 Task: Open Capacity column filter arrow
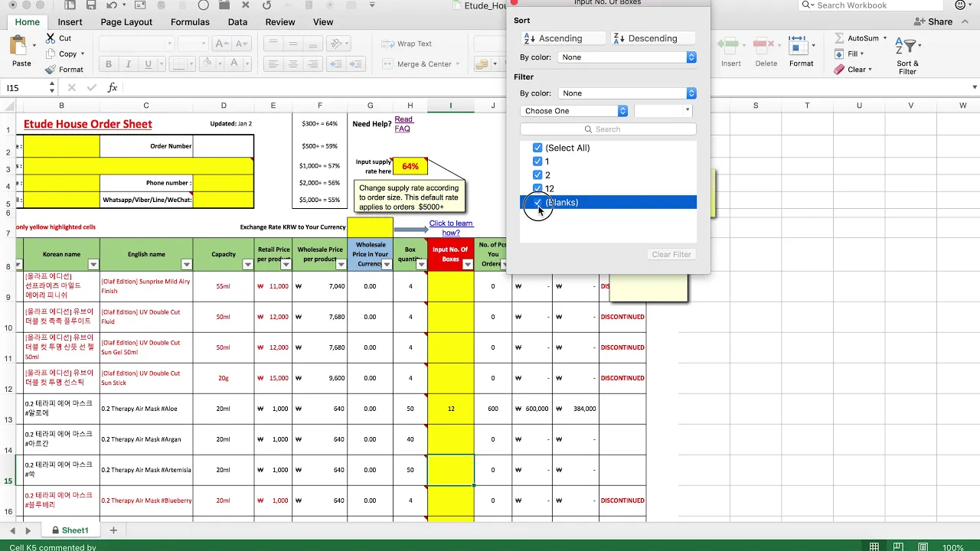247,265
